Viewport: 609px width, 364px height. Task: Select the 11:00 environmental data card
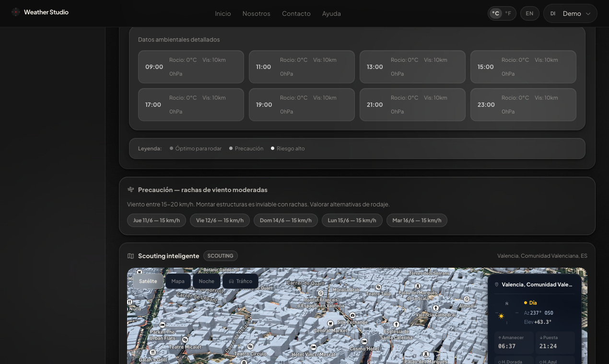[x=302, y=67]
